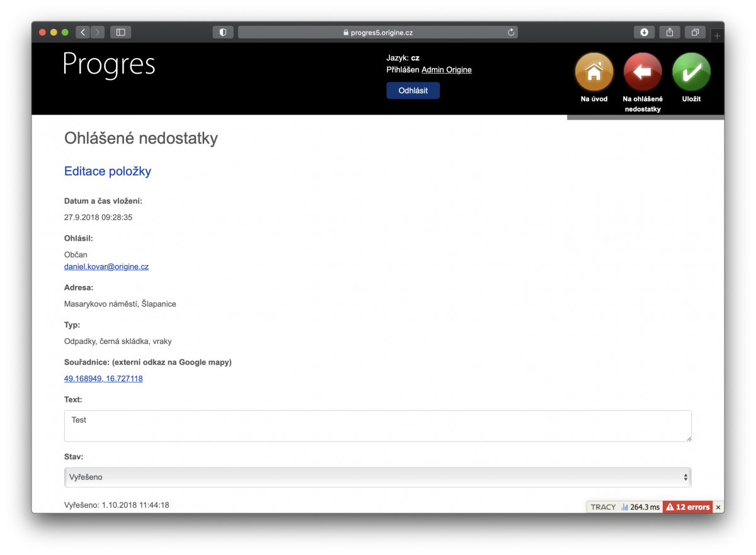Click the privacy shield icon in the toolbar
The width and height of the screenshot is (756, 555).
pos(223,31)
